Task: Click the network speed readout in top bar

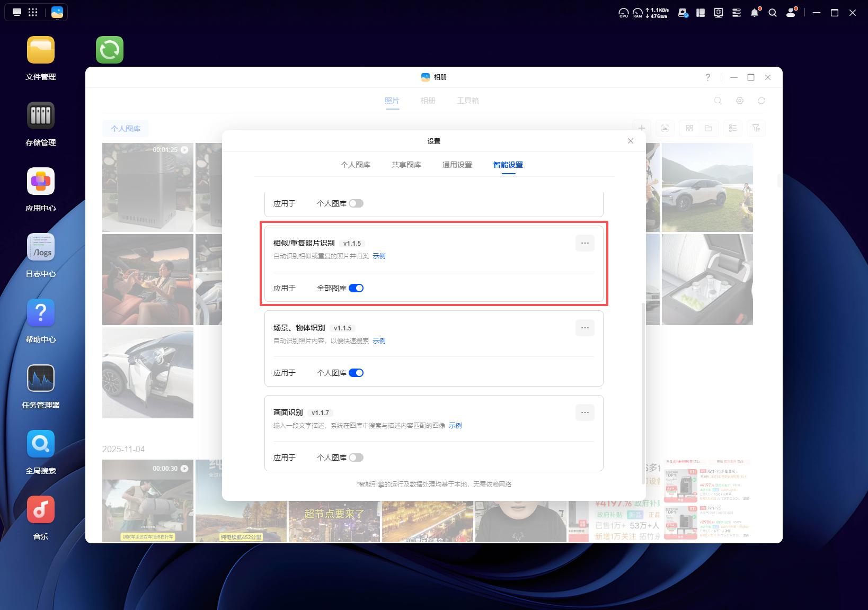Action: (657, 13)
